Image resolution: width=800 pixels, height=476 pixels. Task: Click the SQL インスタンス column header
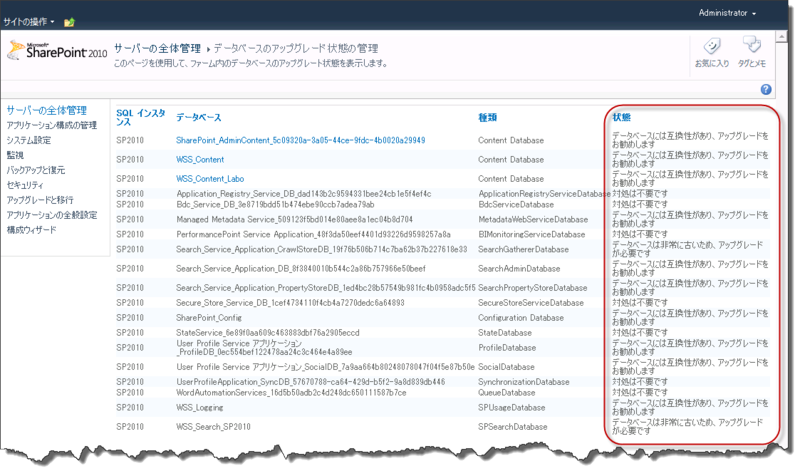141,117
